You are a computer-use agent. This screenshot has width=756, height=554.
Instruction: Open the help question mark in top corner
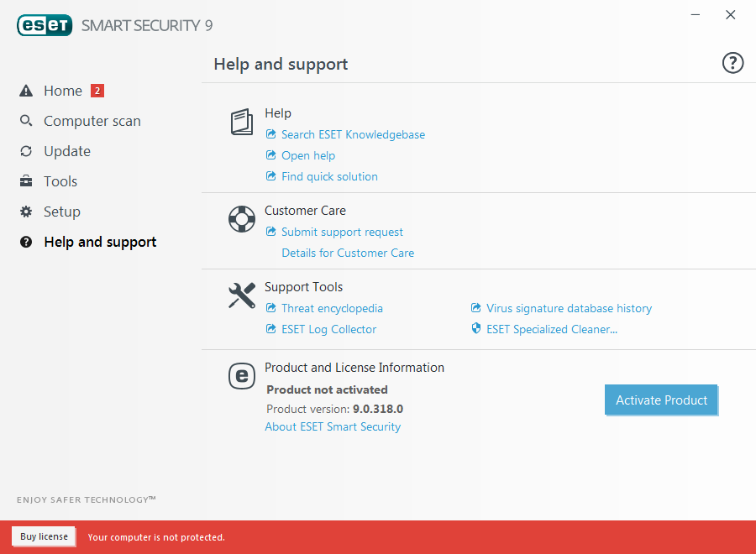tap(732, 62)
